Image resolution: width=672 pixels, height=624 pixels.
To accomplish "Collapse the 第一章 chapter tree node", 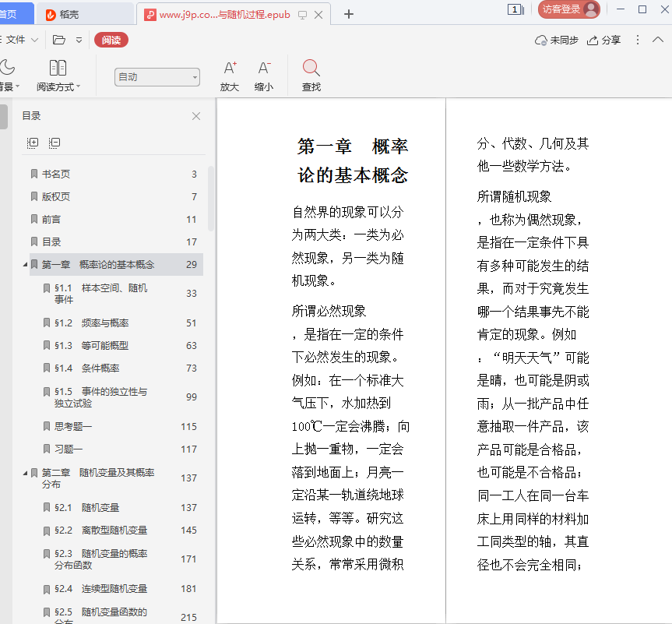I will [25, 265].
